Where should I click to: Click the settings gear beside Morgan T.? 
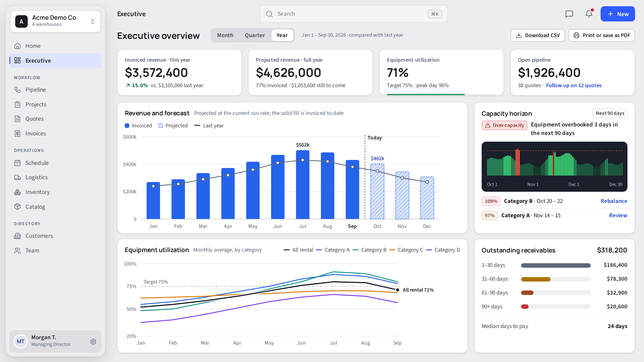(93, 341)
